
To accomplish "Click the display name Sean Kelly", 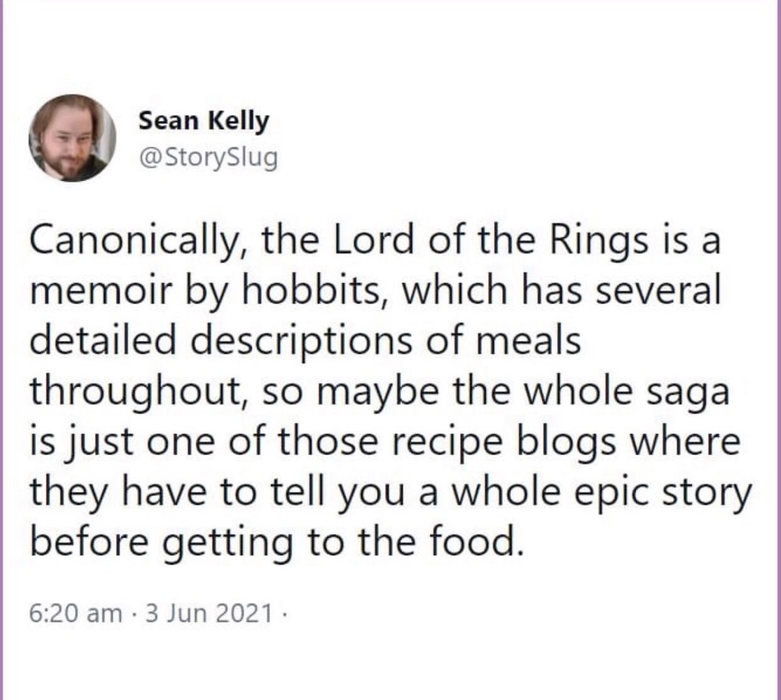I will [203, 121].
